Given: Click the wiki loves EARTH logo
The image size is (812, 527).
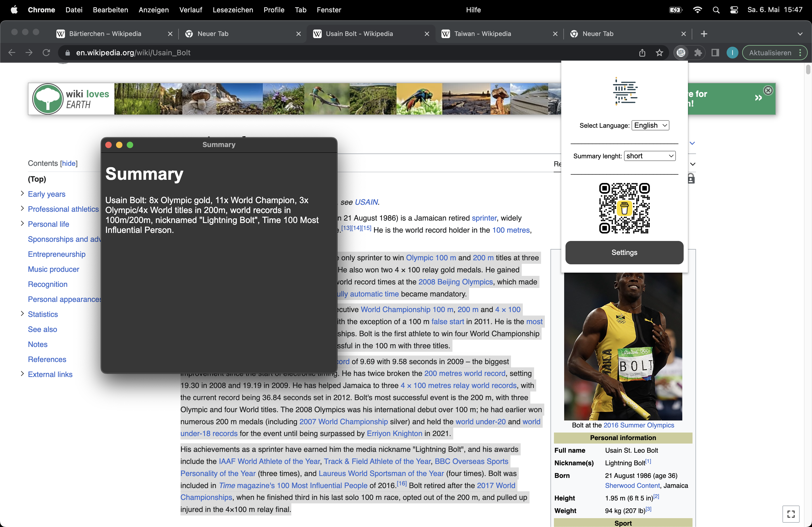Looking at the screenshot, I should [x=71, y=99].
